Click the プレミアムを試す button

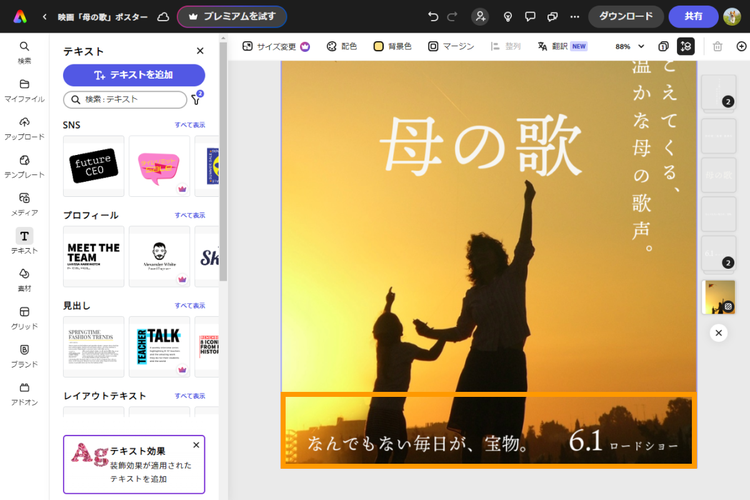[x=232, y=17]
